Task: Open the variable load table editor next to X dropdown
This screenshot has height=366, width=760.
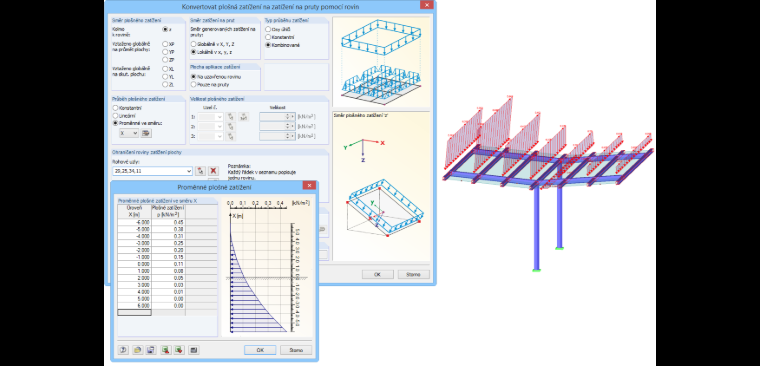Action: click(x=146, y=133)
